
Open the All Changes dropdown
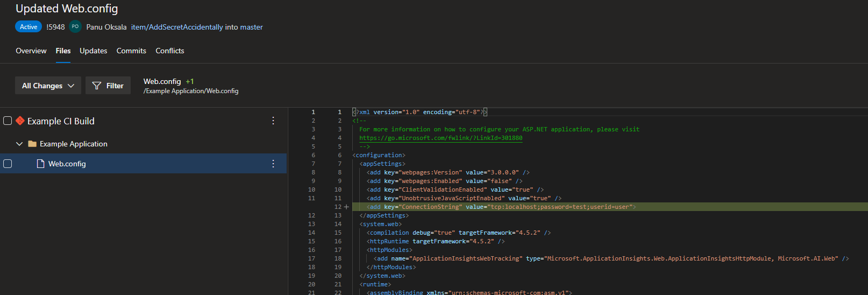pos(48,86)
